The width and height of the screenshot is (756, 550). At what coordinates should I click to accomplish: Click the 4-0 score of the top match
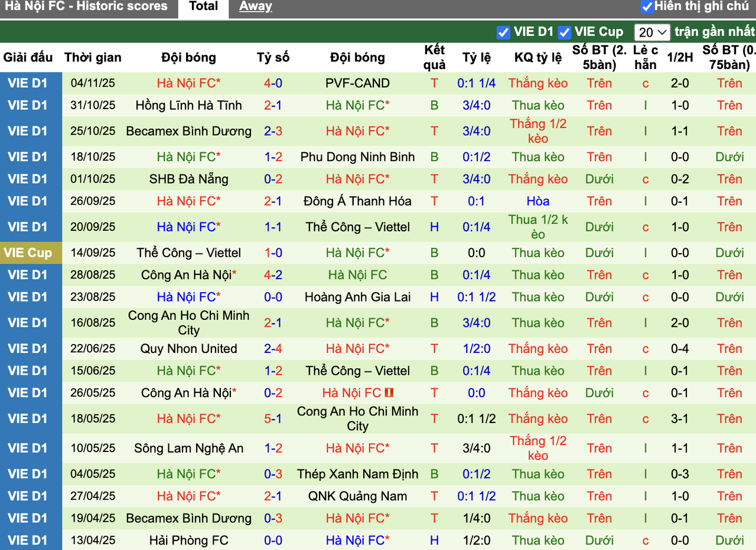tap(273, 83)
